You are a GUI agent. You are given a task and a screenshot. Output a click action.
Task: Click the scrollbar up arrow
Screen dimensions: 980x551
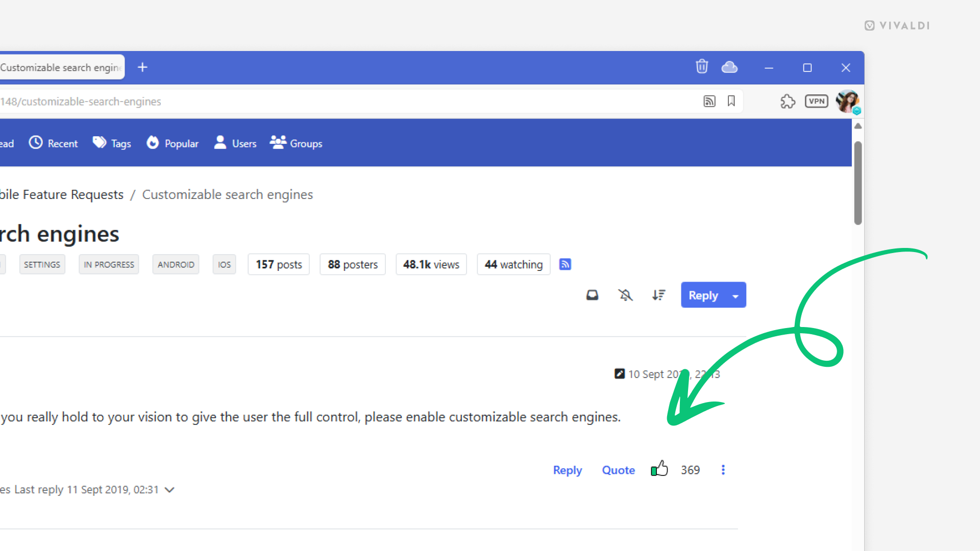click(858, 126)
